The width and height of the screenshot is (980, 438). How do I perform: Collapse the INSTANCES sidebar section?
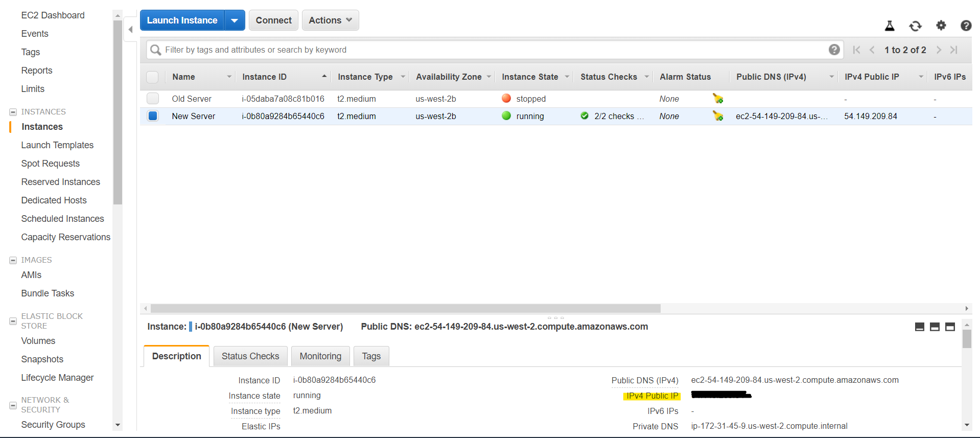tap(13, 112)
